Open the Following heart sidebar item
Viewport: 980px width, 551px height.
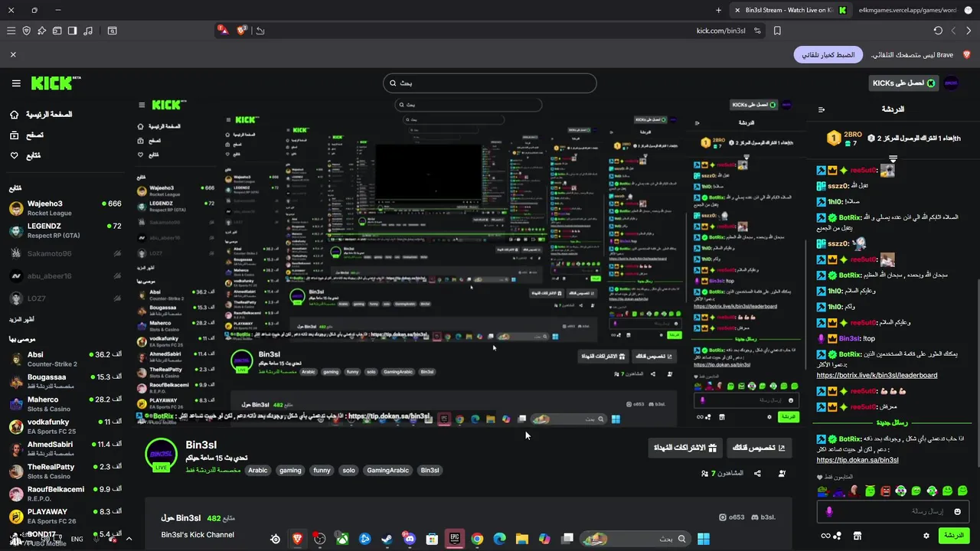[x=24, y=155]
